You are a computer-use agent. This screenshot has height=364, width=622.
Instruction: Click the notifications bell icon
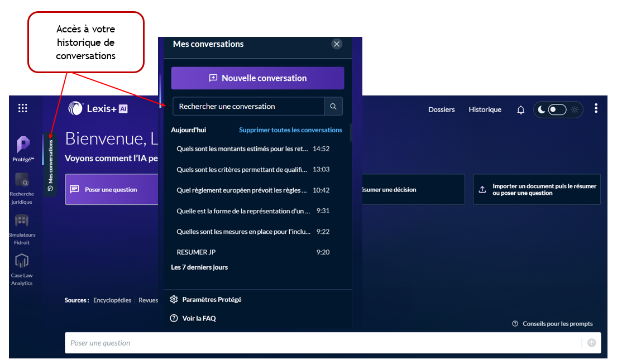point(520,110)
